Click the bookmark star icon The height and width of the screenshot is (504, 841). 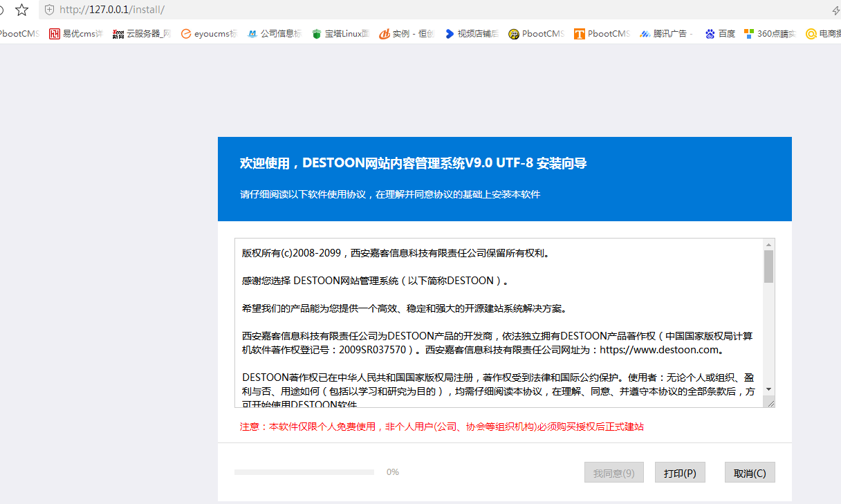pyautogui.click(x=21, y=10)
